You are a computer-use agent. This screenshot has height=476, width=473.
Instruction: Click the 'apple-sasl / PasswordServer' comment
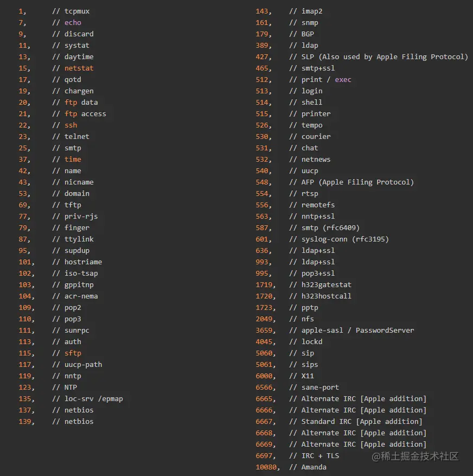(x=357, y=331)
